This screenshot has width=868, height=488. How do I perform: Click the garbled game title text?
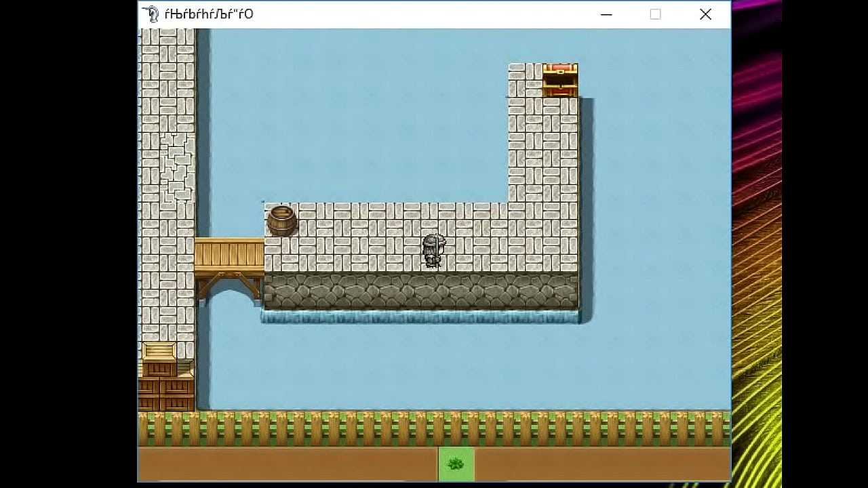(x=210, y=14)
